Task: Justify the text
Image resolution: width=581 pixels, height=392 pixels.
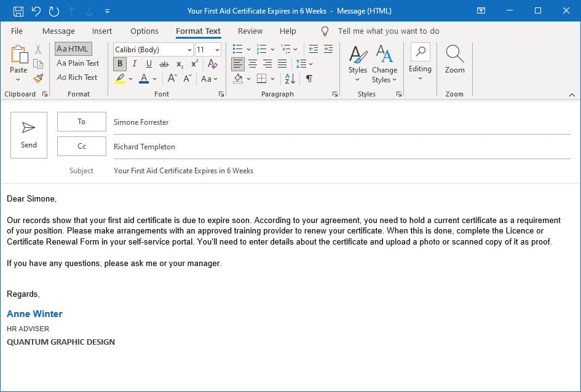Action: [282, 64]
